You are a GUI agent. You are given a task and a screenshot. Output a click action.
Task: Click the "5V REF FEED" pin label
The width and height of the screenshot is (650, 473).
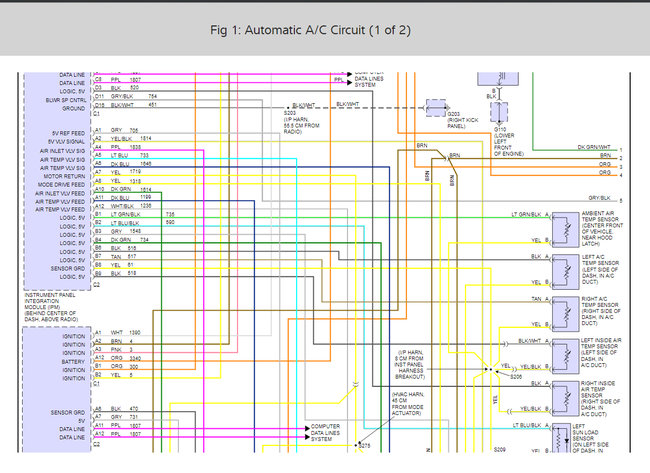[x=68, y=133]
